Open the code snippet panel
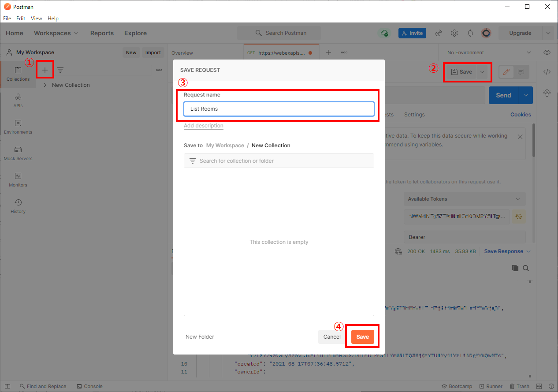 click(x=547, y=71)
